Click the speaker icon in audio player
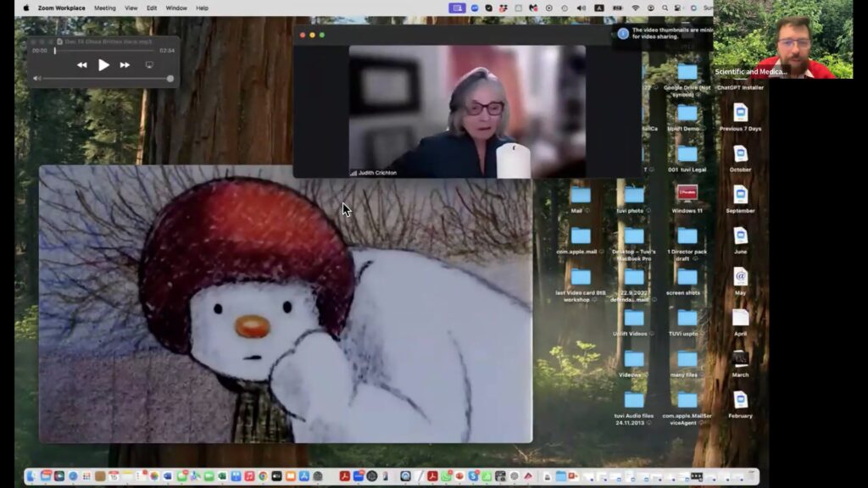The image size is (868, 488). click(x=37, y=79)
